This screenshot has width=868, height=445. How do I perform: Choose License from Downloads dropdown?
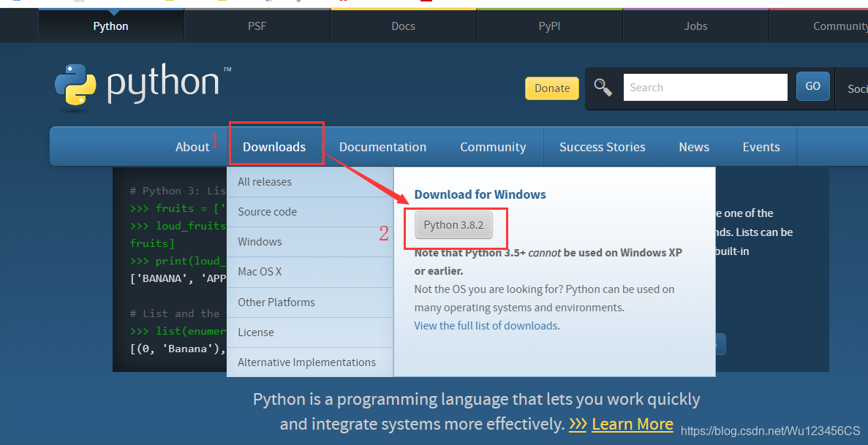tap(310, 332)
